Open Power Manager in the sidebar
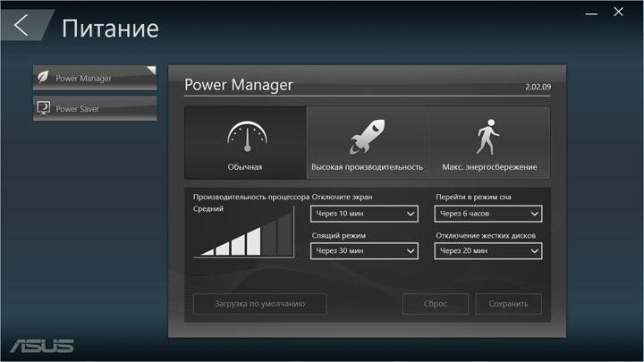Image resolution: width=644 pixels, height=362 pixels. click(95, 78)
